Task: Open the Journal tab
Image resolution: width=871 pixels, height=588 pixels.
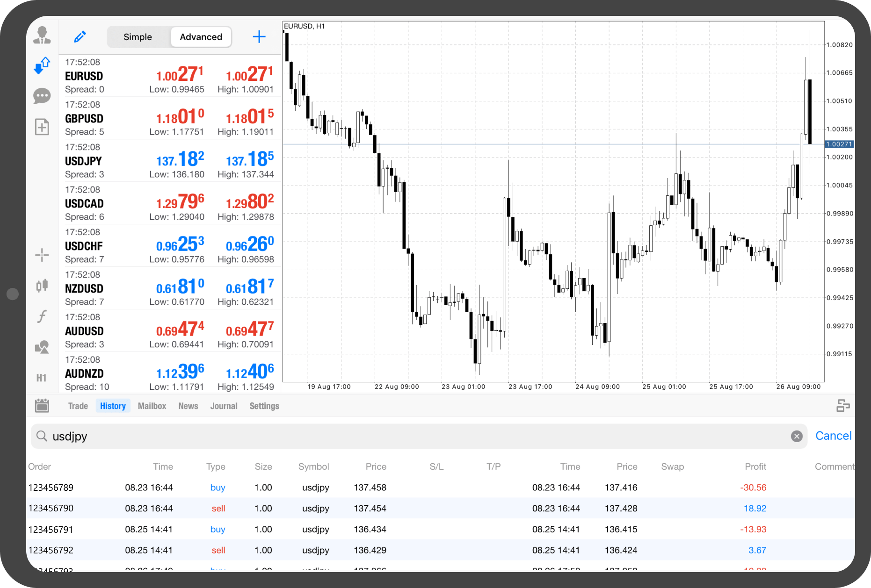Action: point(224,406)
